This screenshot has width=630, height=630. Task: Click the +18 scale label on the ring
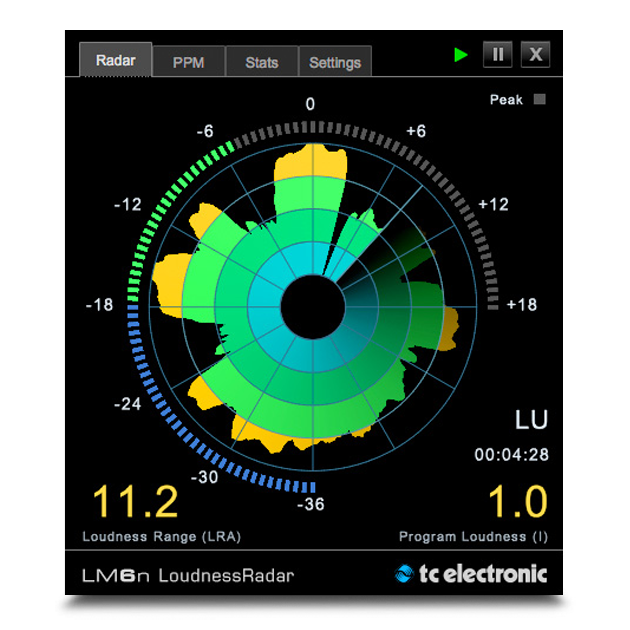tap(522, 305)
